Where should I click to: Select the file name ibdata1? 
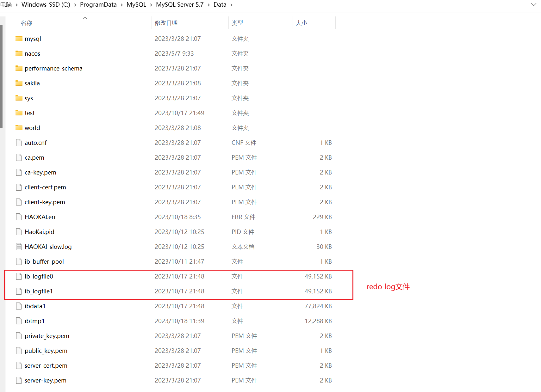pos(35,306)
